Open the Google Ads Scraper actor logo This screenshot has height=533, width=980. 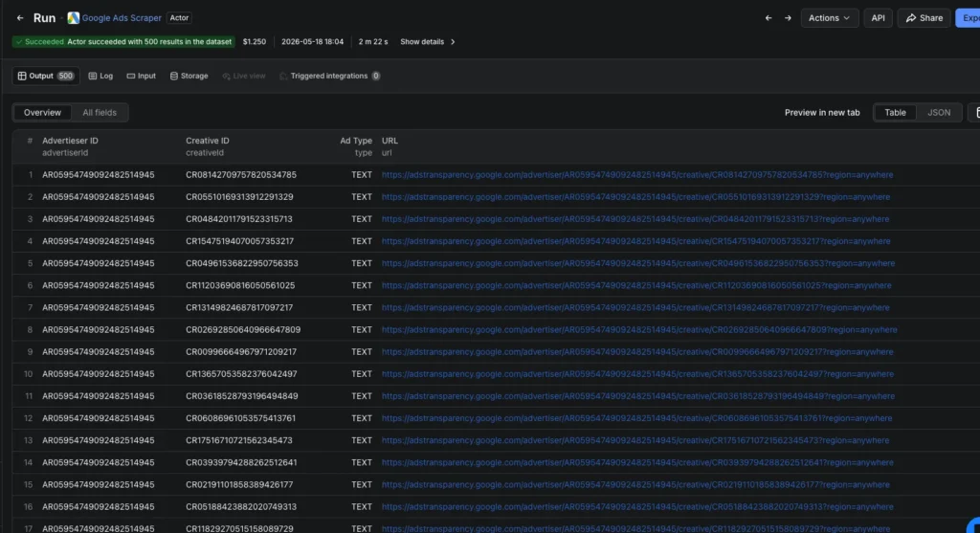tap(73, 18)
